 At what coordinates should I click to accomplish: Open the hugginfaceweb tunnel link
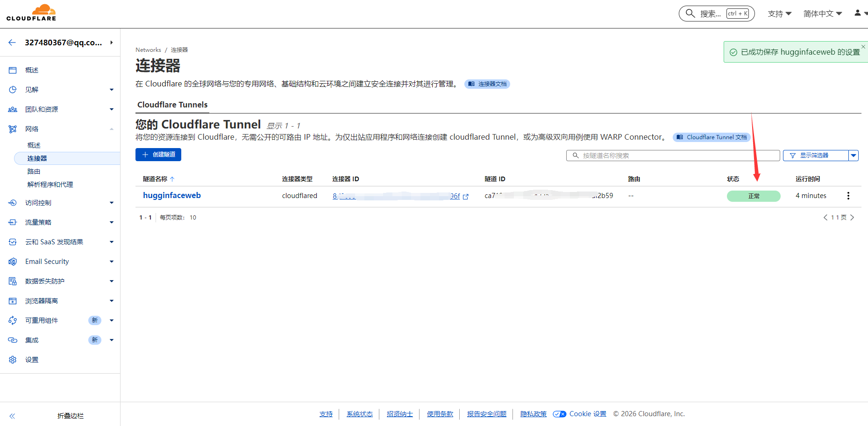(x=172, y=195)
